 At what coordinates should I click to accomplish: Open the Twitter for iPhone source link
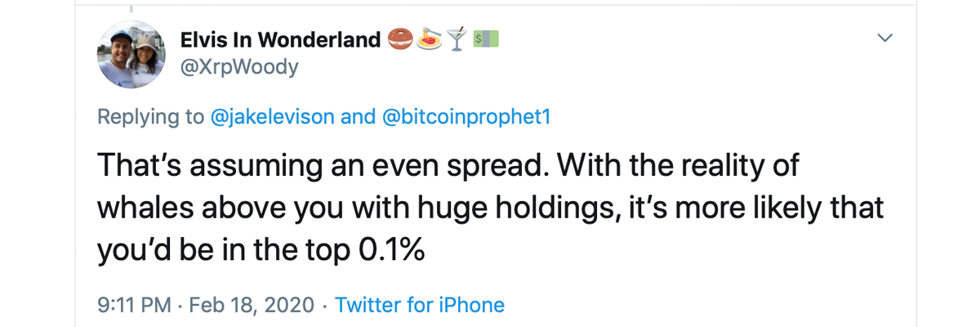[420, 306]
